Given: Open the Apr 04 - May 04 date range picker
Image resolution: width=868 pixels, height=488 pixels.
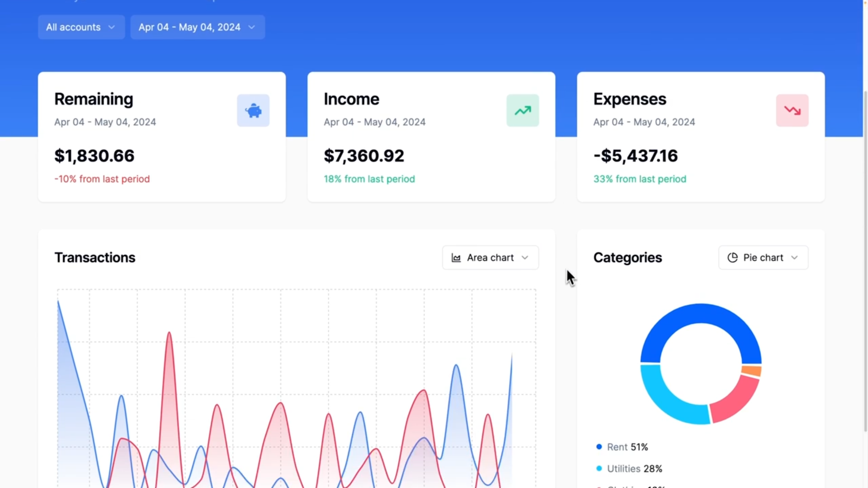Looking at the screenshot, I should 198,27.
